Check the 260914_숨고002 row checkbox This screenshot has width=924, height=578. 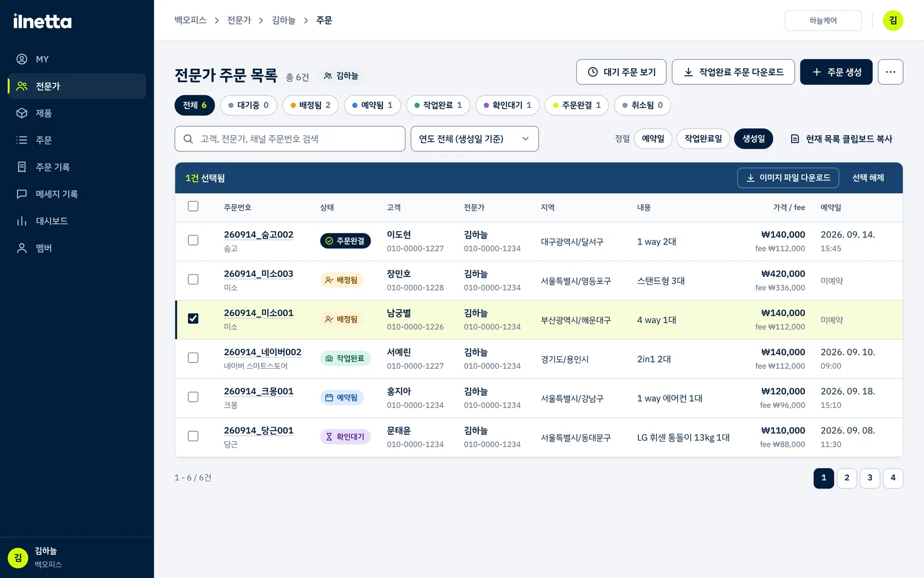193,240
